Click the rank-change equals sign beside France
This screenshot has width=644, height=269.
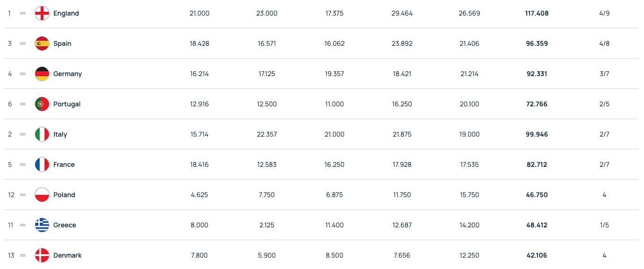[23, 165]
